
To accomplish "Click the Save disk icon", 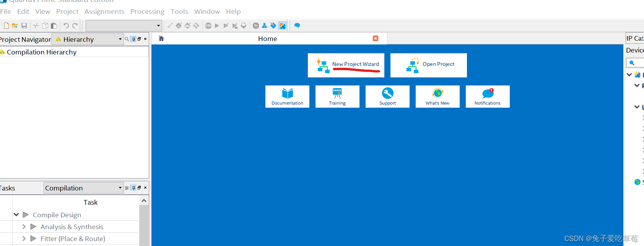I will pyautogui.click(x=24, y=26).
